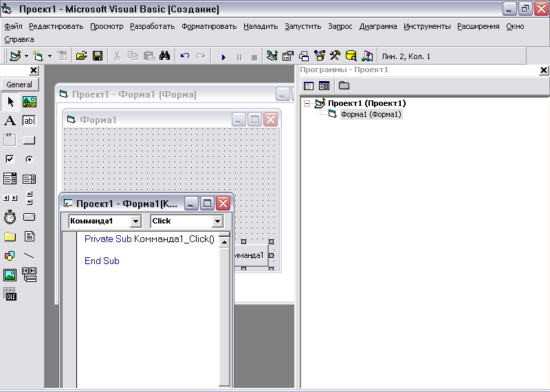Select the Data control tool
The image size is (550, 392).
(29, 275)
